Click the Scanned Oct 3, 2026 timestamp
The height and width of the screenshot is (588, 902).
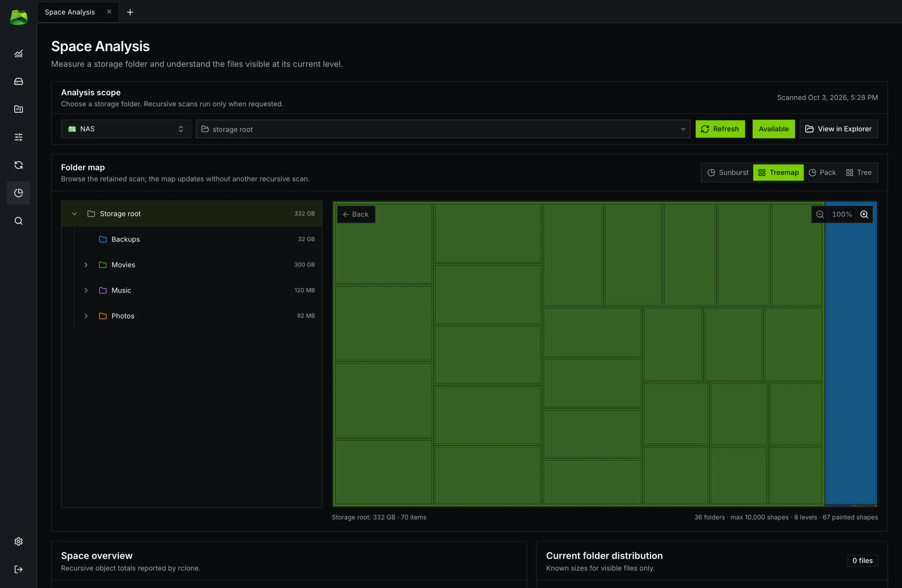827,97
